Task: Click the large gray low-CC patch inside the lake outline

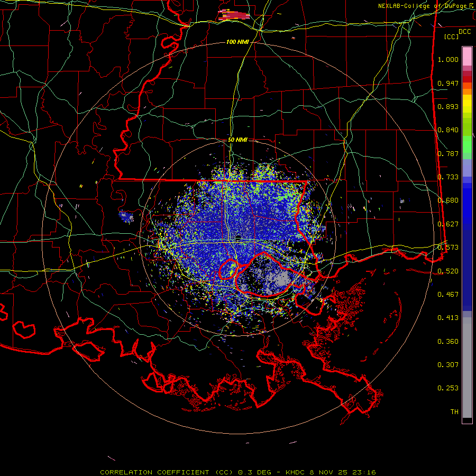Action: click(x=279, y=279)
